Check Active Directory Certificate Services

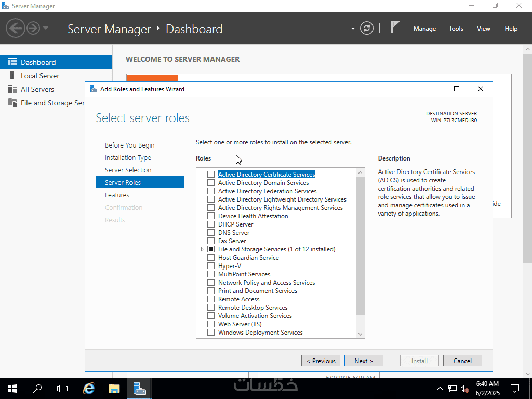[211, 175]
